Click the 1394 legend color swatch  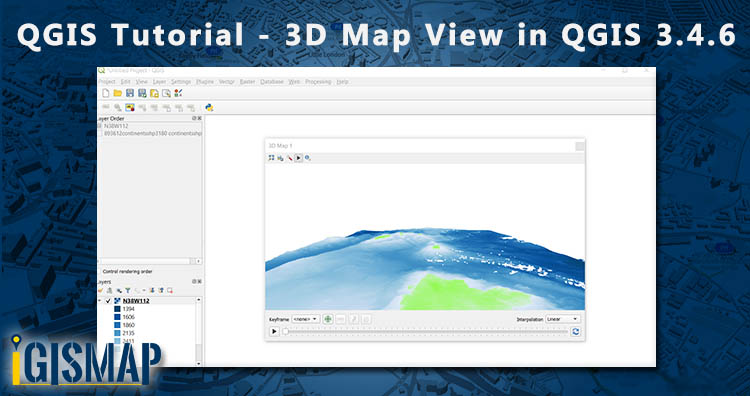pyautogui.click(x=117, y=309)
